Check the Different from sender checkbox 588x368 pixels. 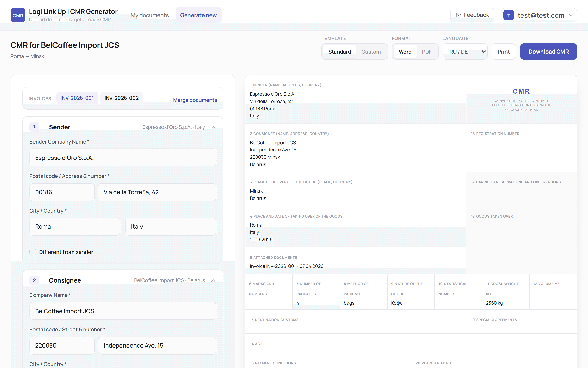32,252
